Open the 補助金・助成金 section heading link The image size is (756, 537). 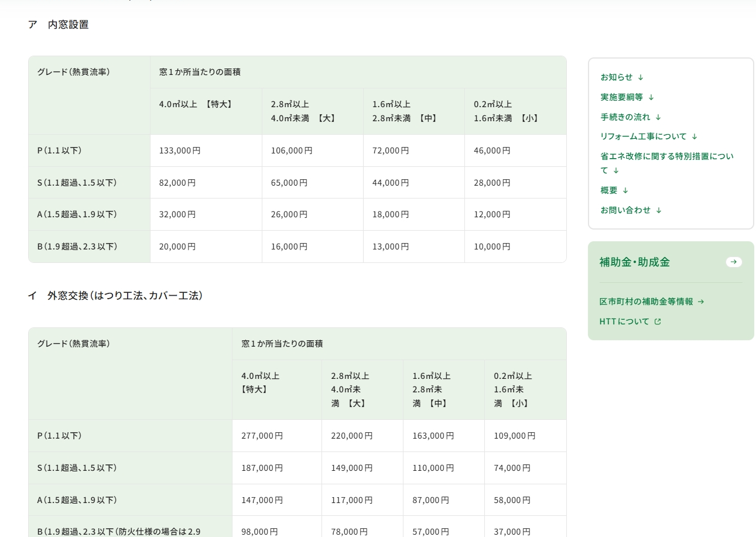(634, 262)
